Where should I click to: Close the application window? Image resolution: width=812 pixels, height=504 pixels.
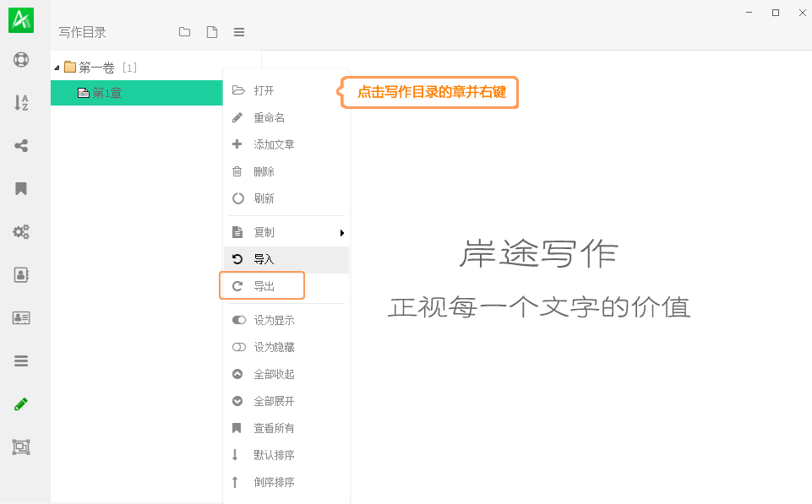tap(802, 13)
